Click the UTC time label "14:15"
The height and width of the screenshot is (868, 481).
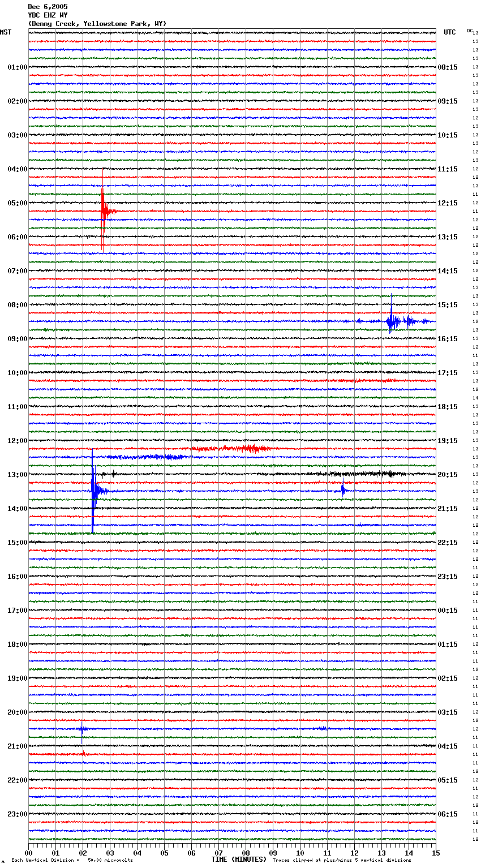[448, 271]
